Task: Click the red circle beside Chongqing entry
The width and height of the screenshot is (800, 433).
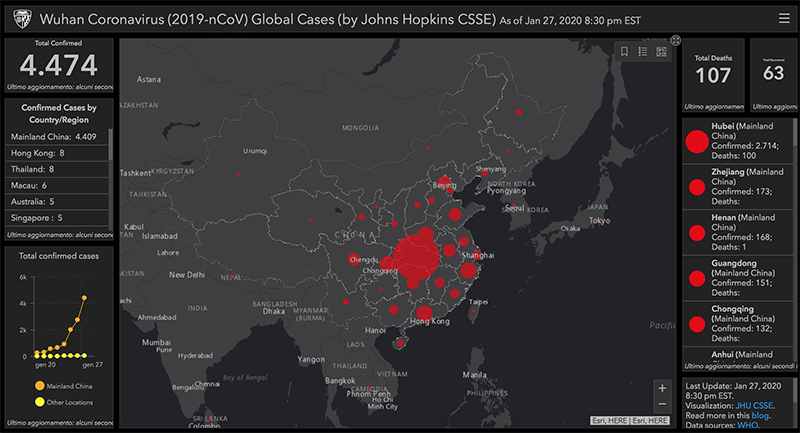Action: (697, 324)
